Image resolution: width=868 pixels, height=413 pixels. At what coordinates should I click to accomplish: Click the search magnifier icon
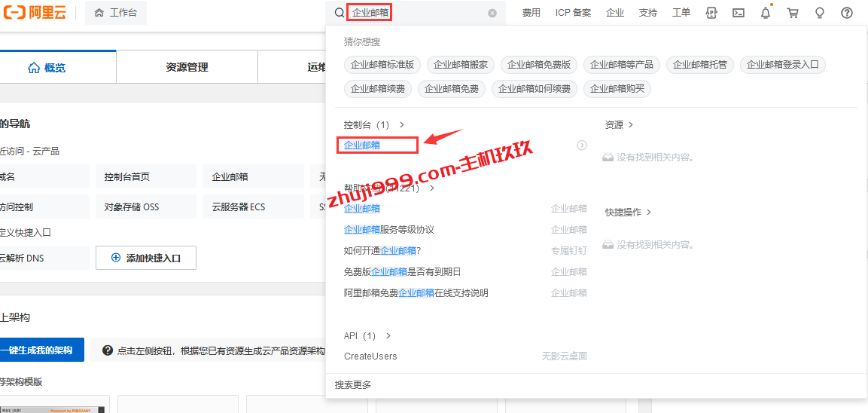[x=340, y=13]
